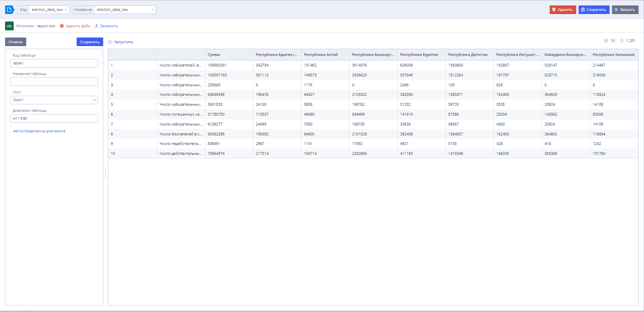Click the blue document icon at top left

pyautogui.click(x=10, y=10)
